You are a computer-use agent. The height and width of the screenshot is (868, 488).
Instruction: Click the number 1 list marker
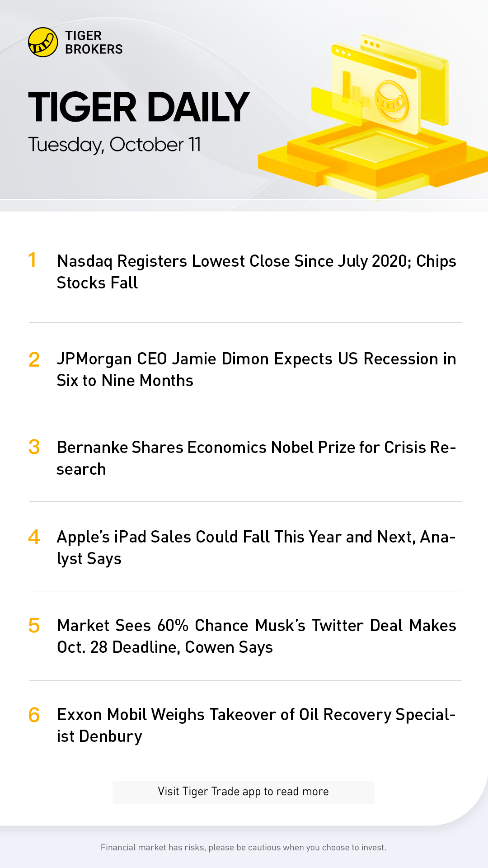coord(32,260)
